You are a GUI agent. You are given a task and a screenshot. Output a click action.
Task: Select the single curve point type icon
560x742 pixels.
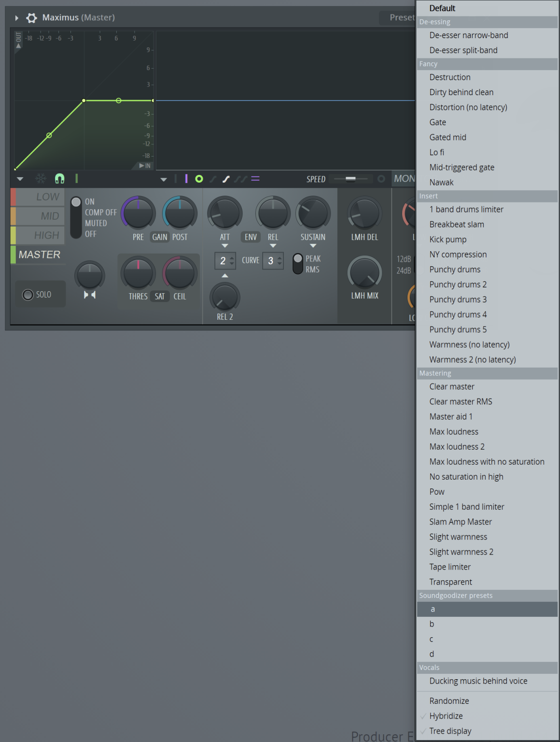click(212, 179)
